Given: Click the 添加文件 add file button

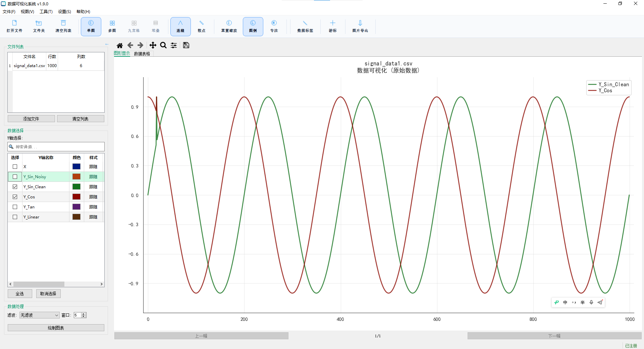Looking at the screenshot, I should tap(31, 119).
